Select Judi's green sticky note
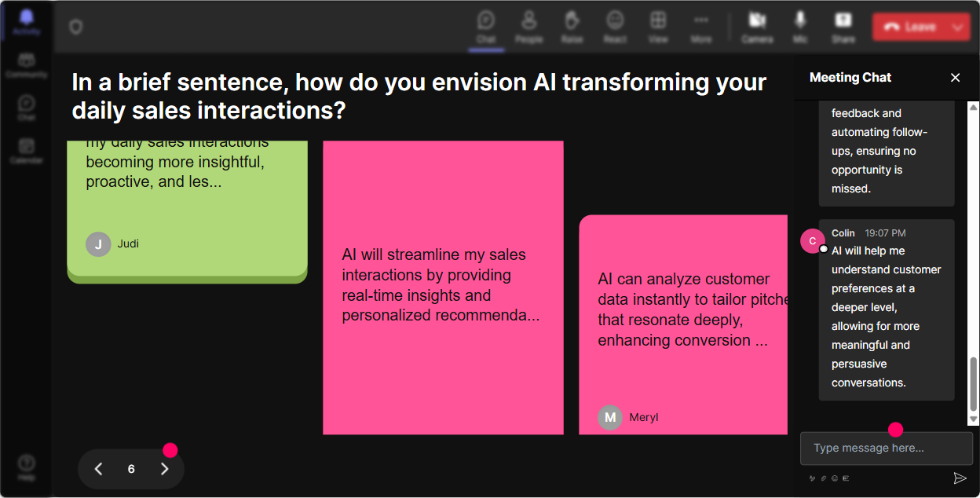The width and height of the screenshot is (980, 498). (x=187, y=212)
